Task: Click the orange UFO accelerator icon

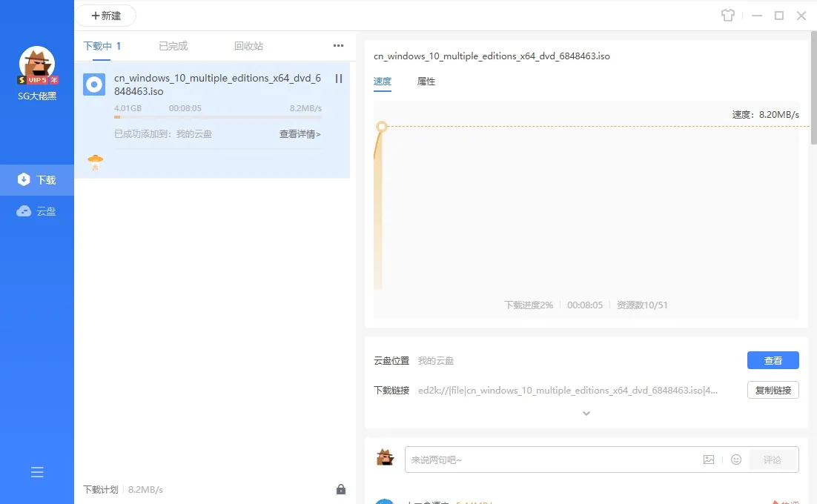Action: click(x=96, y=162)
